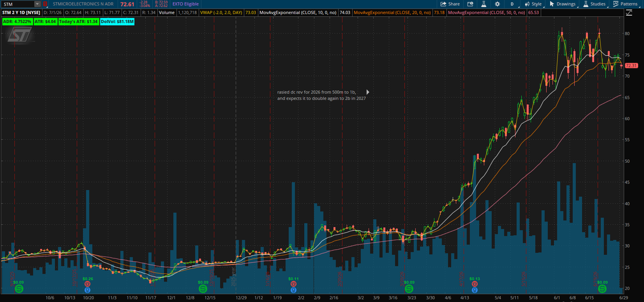Click the blue lightbulb icon under $0.13

click(475, 290)
